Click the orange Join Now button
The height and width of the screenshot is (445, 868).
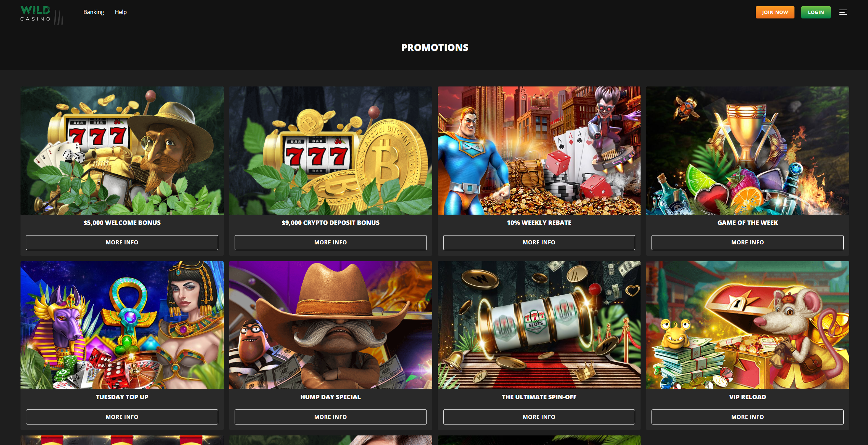point(775,12)
